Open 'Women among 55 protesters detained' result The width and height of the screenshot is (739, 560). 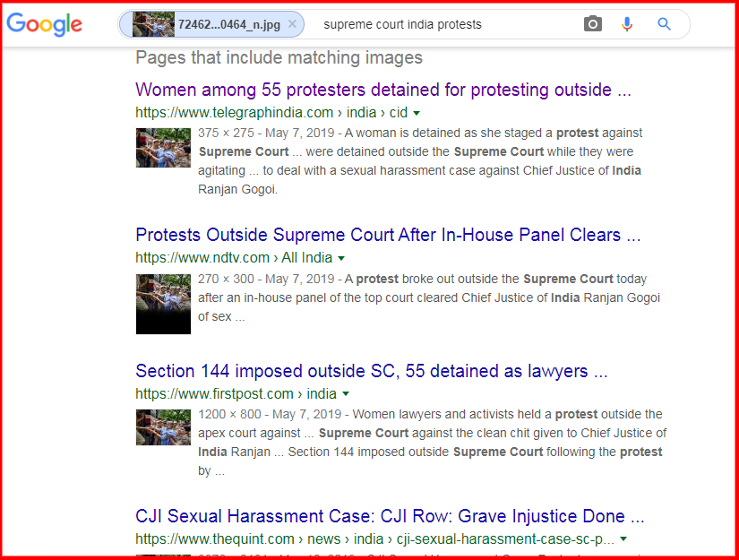(383, 90)
